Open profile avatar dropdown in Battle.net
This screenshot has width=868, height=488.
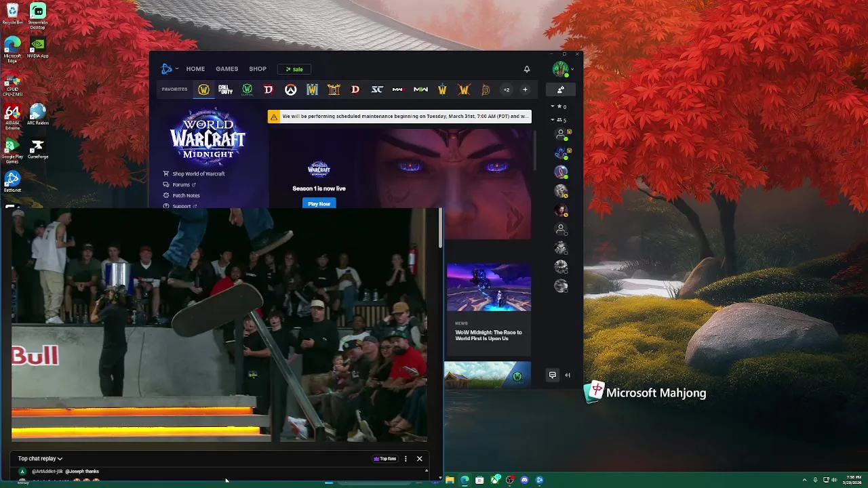563,69
